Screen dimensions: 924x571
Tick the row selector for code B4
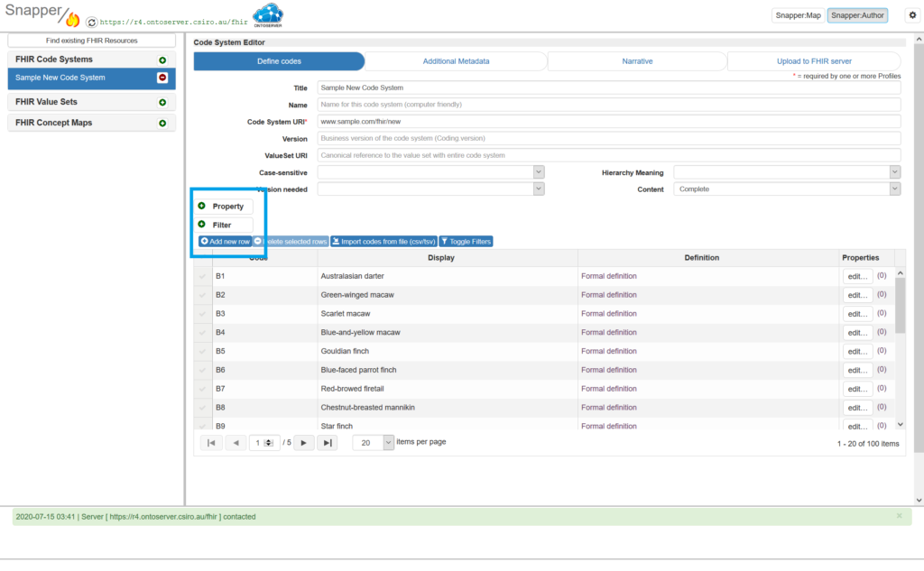(x=202, y=333)
